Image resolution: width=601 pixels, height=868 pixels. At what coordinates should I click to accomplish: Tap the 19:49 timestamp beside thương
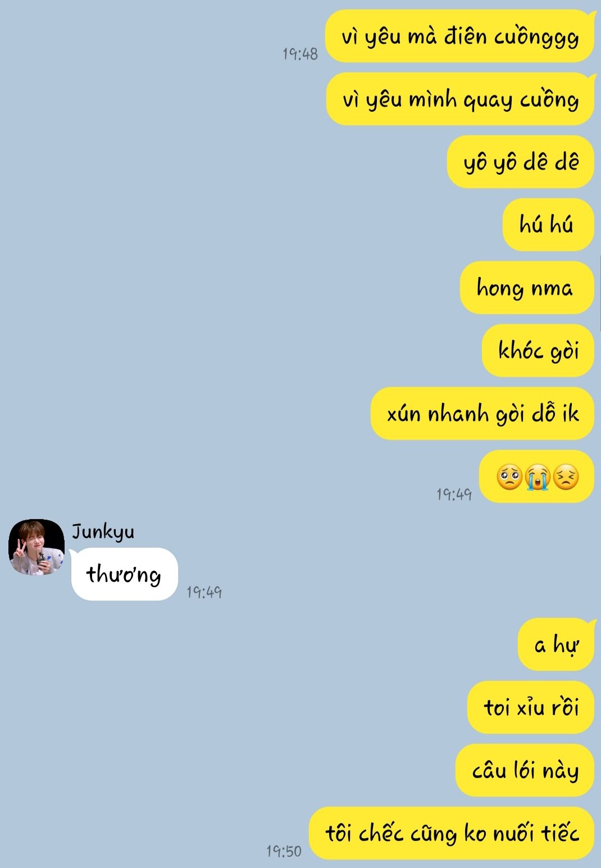point(204,592)
